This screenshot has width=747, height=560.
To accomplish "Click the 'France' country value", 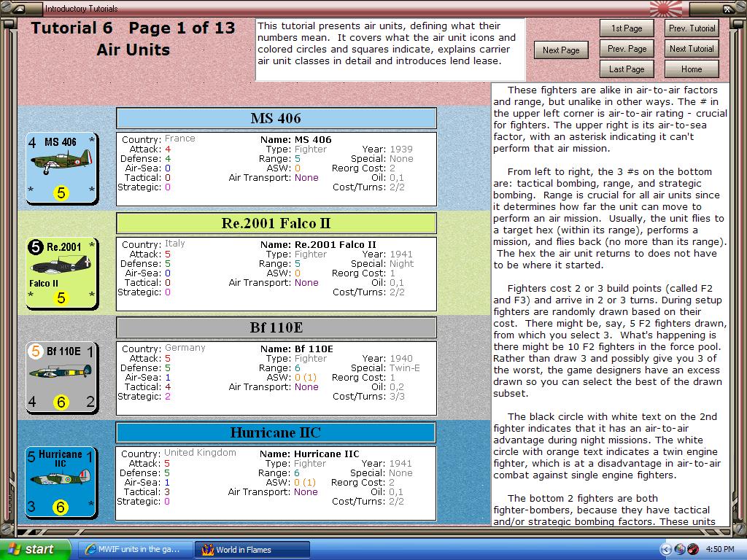I will tap(180, 139).
